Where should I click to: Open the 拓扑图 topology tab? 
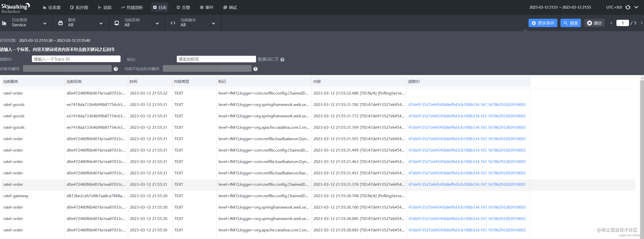click(79, 7)
